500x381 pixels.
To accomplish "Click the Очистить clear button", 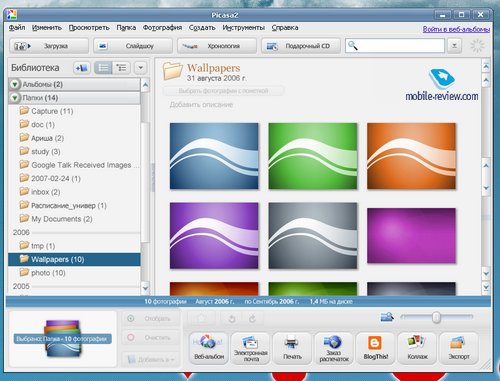I will coord(151,338).
